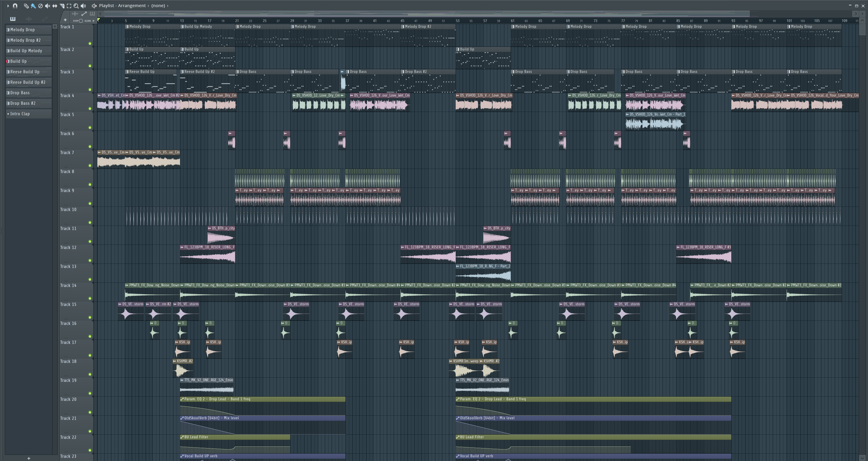This screenshot has height=461, width=868.
Task: Click the horizontal song overview scrollbar
Action: click(427, 14)
